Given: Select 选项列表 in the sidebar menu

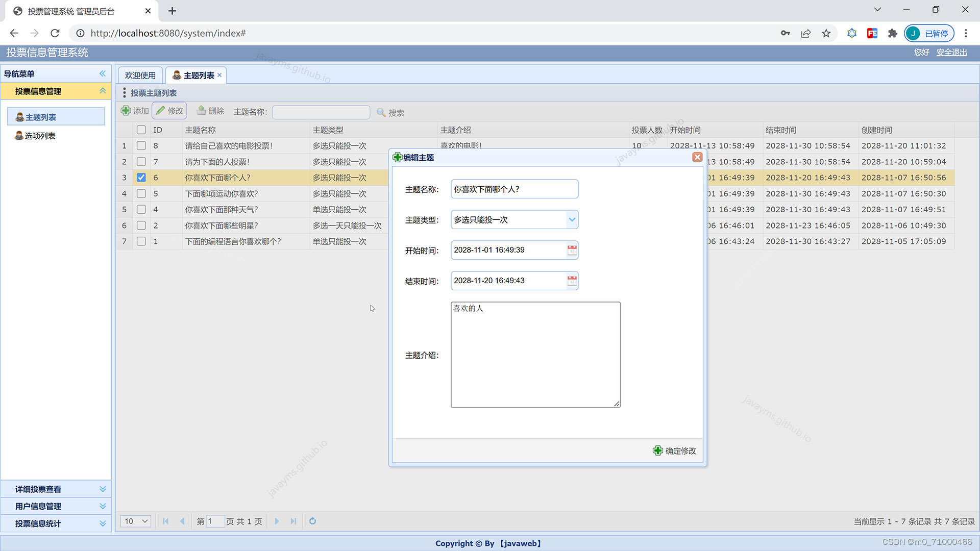Looking at the screenshot, I should (39, 135).
